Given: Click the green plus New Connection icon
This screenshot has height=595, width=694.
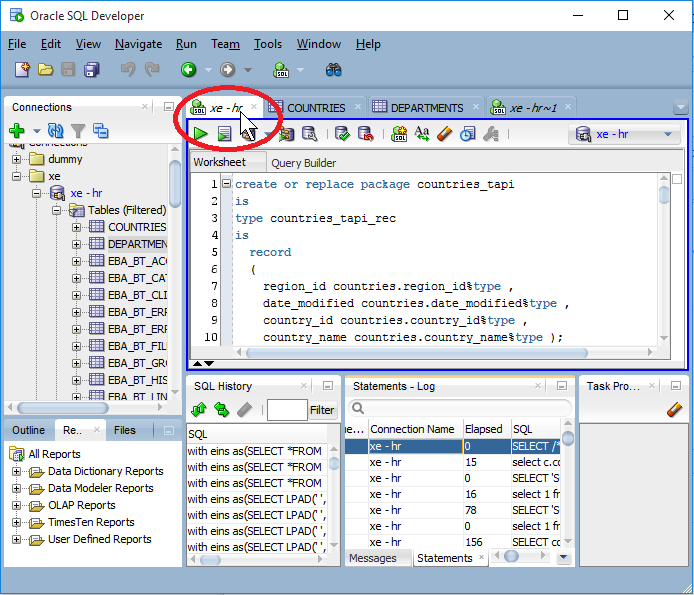Looking at the screenshot, I should click(17, 131).
